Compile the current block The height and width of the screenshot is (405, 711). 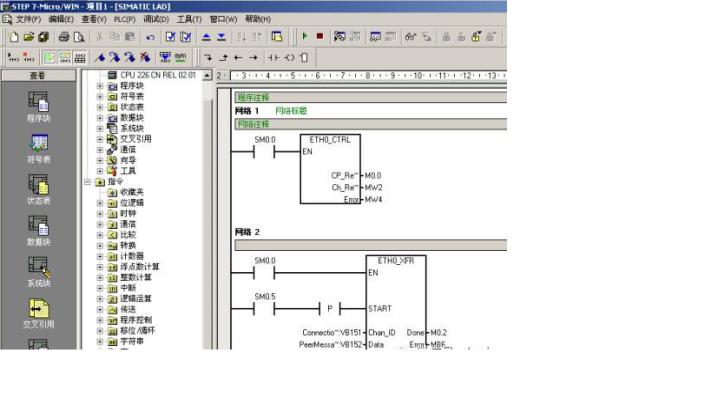170,37
